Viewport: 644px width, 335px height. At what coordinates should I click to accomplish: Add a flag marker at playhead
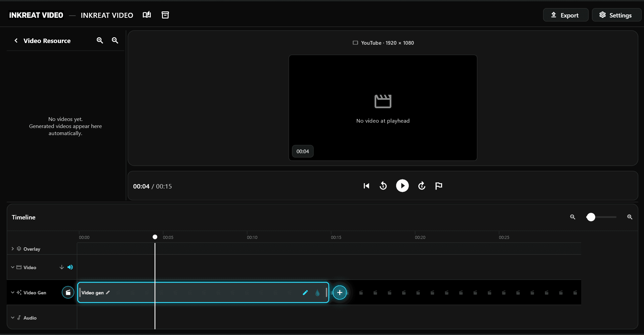439,186
